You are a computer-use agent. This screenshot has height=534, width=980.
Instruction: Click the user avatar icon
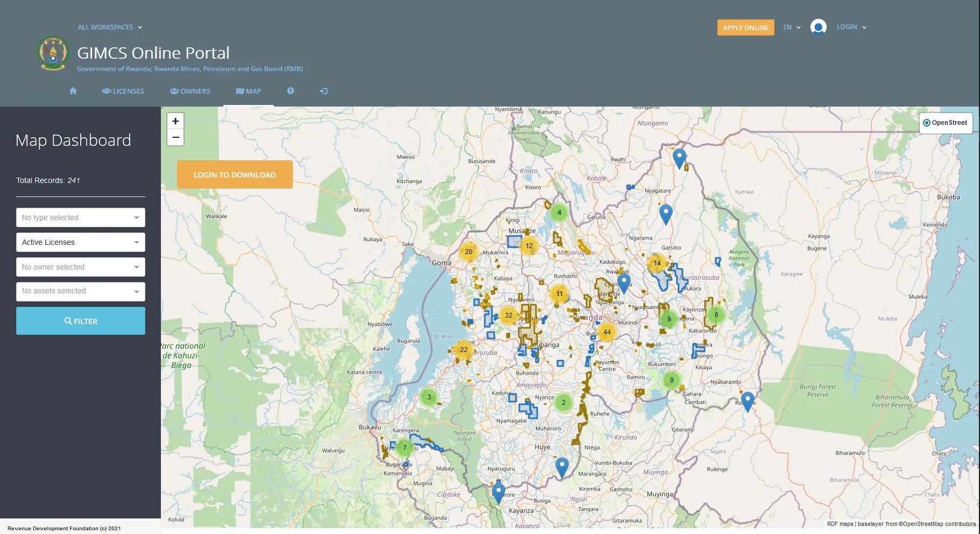click(819, 27)
